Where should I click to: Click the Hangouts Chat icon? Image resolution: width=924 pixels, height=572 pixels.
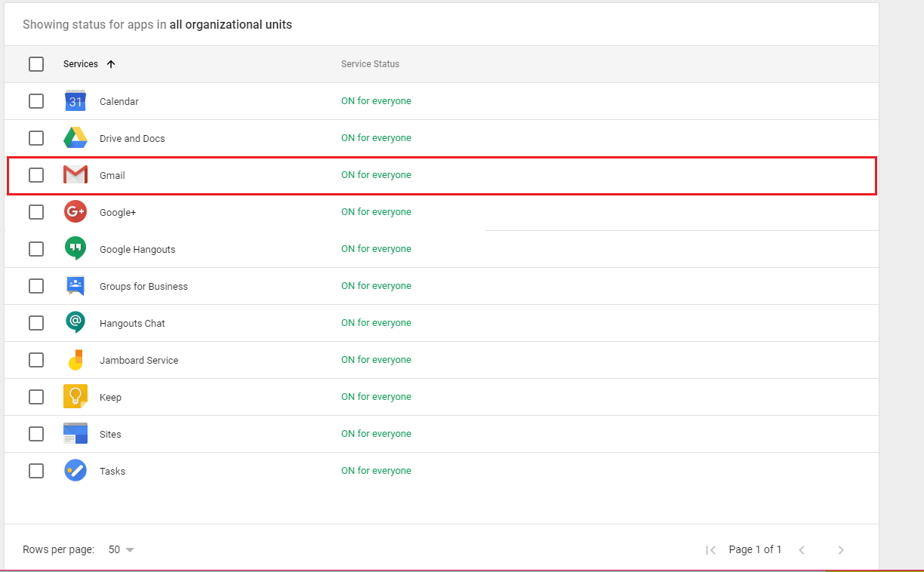(75, 323)
